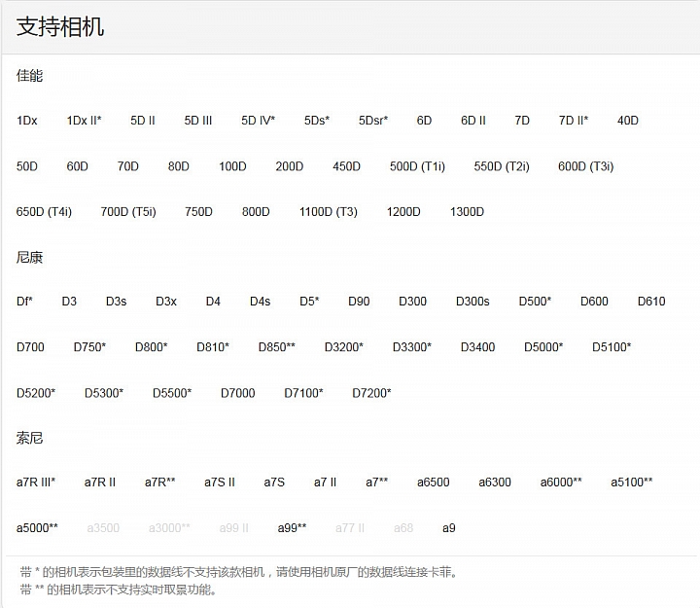Choose the 5D IV* entry
Viewport: 700px width, 608px height.
(258, 121)
